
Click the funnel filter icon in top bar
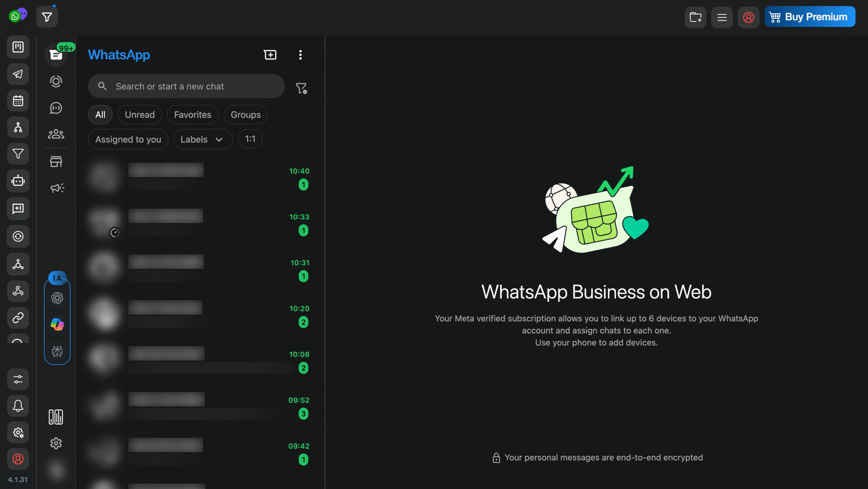pos(47,17)
